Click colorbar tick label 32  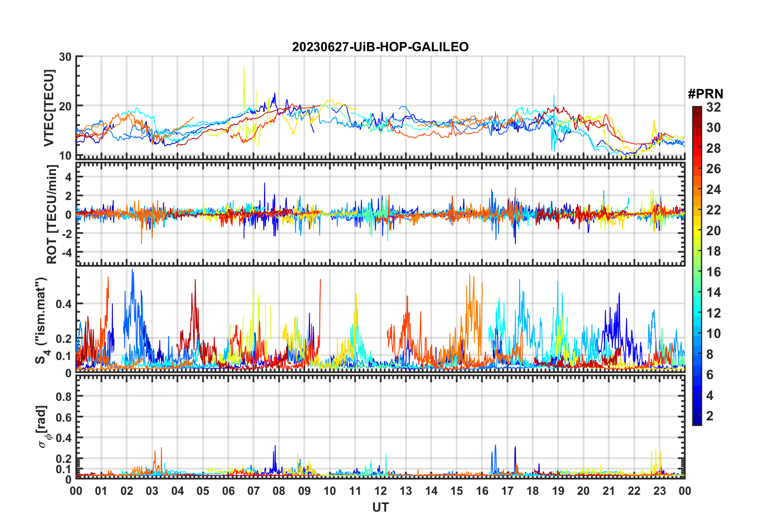pyautogui.click(x=713, y=107)
